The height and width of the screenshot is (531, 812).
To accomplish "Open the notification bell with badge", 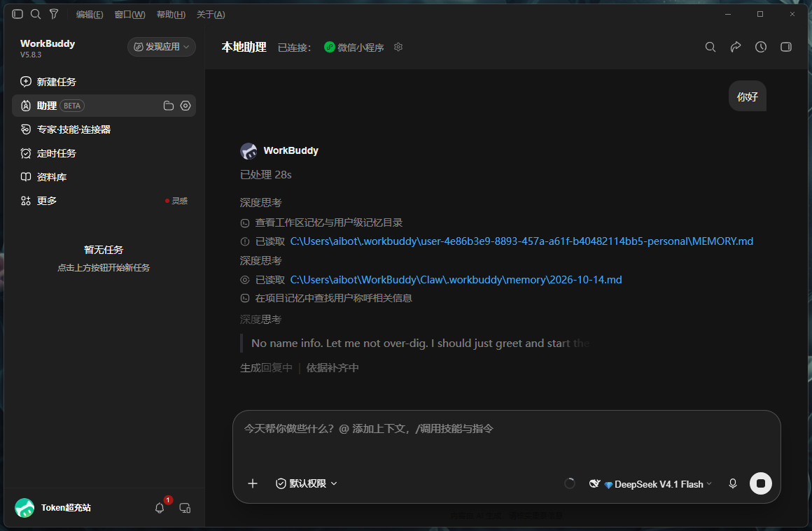I will click(x=160, y=508).
